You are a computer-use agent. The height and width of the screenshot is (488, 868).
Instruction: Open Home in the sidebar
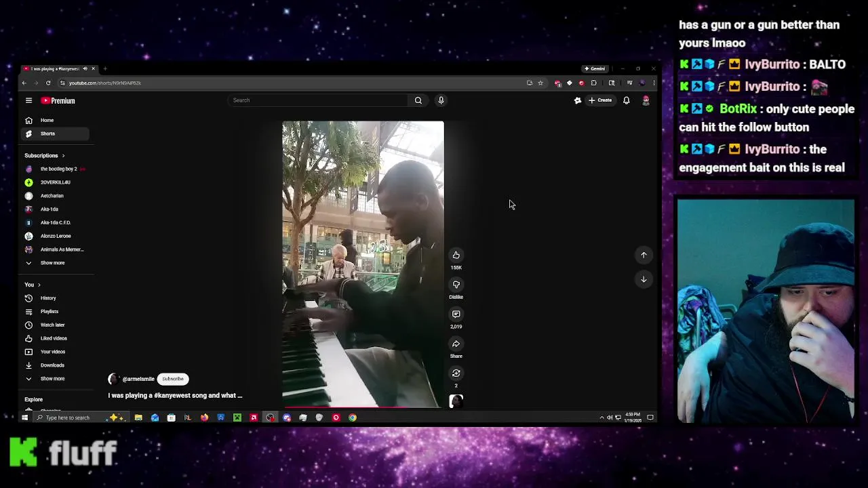[56, 120]
